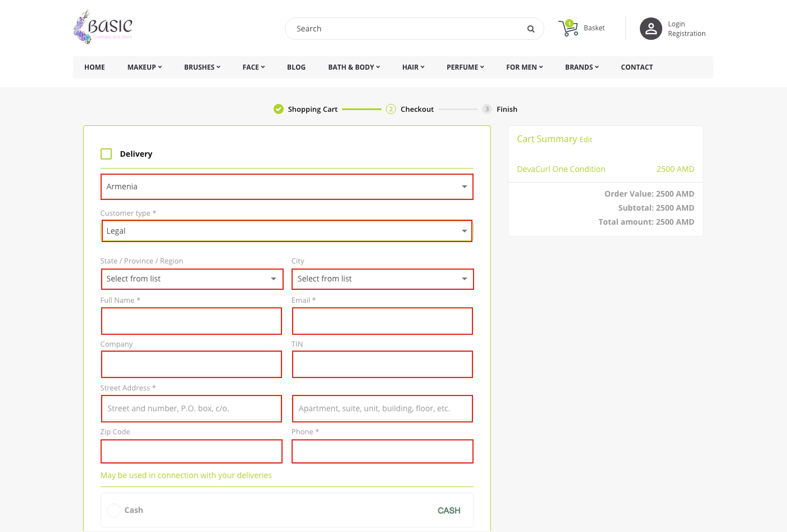
Task: Click the Company input field
Action: (x=192, y=365)
